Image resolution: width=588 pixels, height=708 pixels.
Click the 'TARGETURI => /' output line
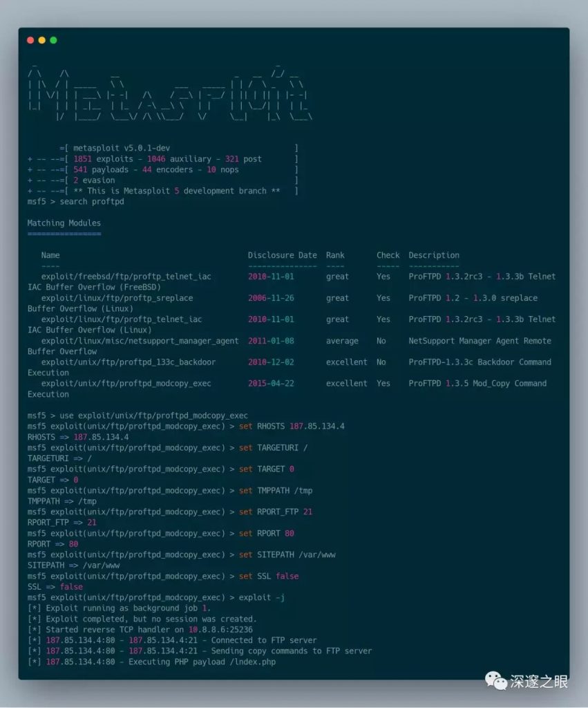pos(59,458)
